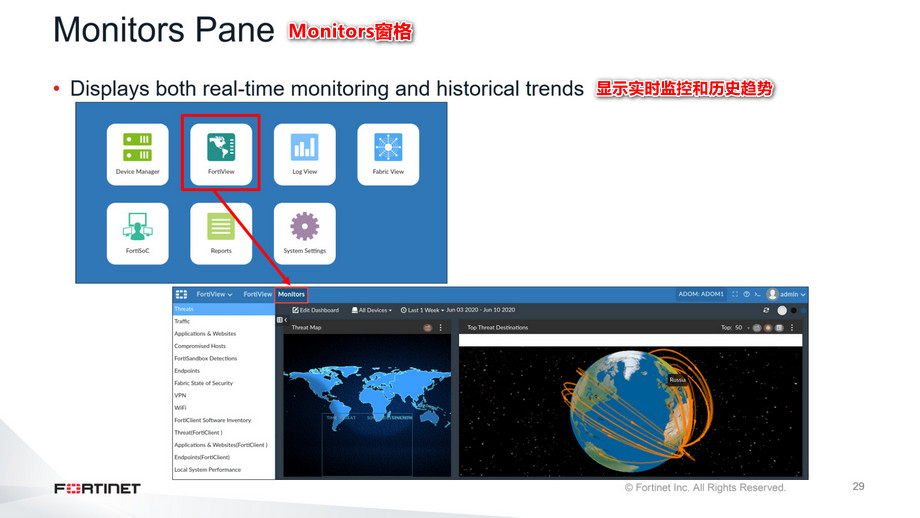Viewport: 920px width, 518px height.
Task: Select Endpoints in the sidebar
Action: [224, 371]
